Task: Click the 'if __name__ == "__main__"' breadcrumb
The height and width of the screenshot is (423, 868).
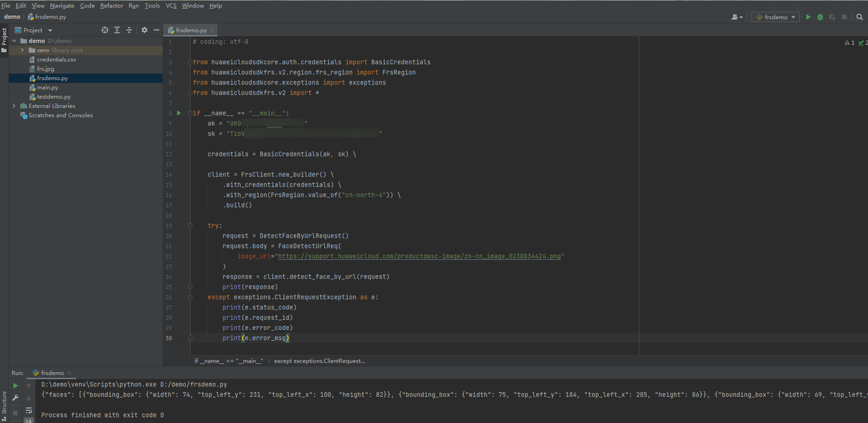Action: pos(229,361)
